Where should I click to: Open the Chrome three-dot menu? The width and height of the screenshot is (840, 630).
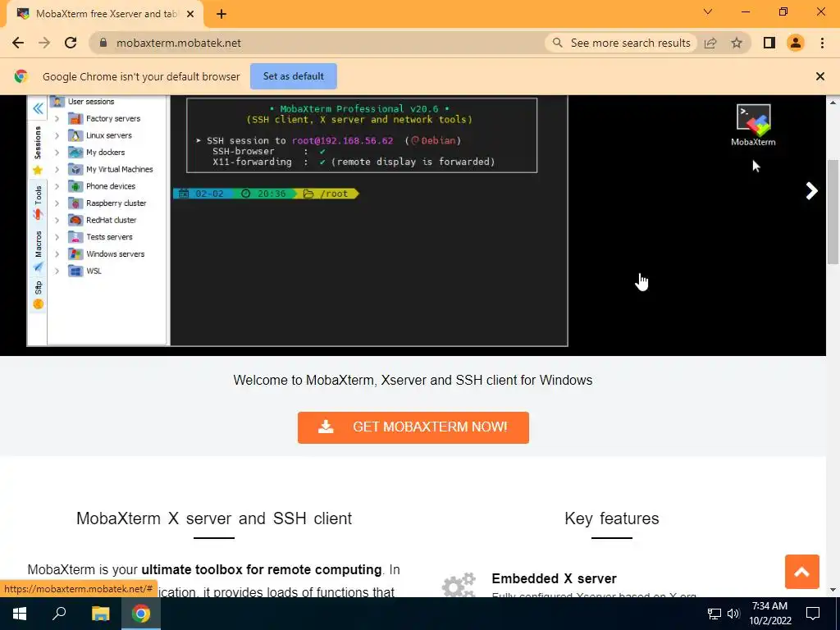coord(822,43)
